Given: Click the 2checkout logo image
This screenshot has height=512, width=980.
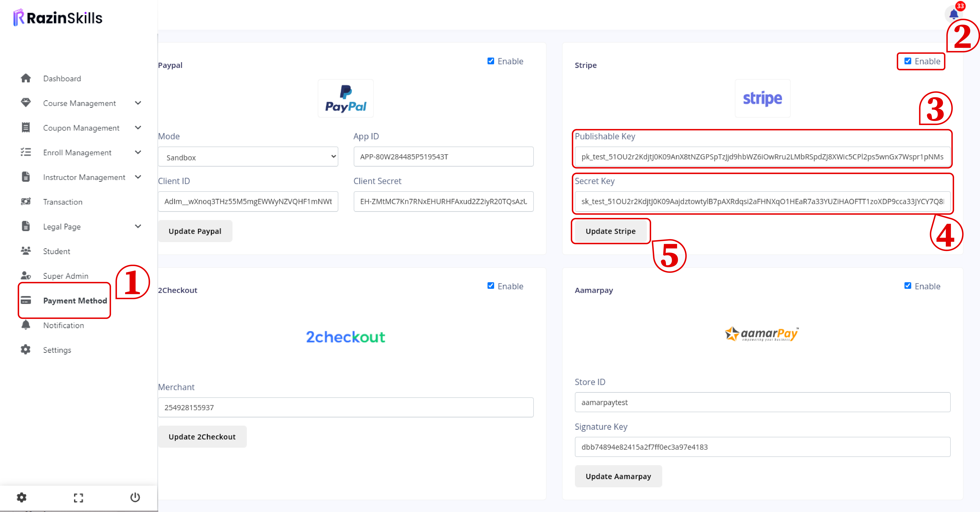Looking at the screenshot, I should click(345, 337).
